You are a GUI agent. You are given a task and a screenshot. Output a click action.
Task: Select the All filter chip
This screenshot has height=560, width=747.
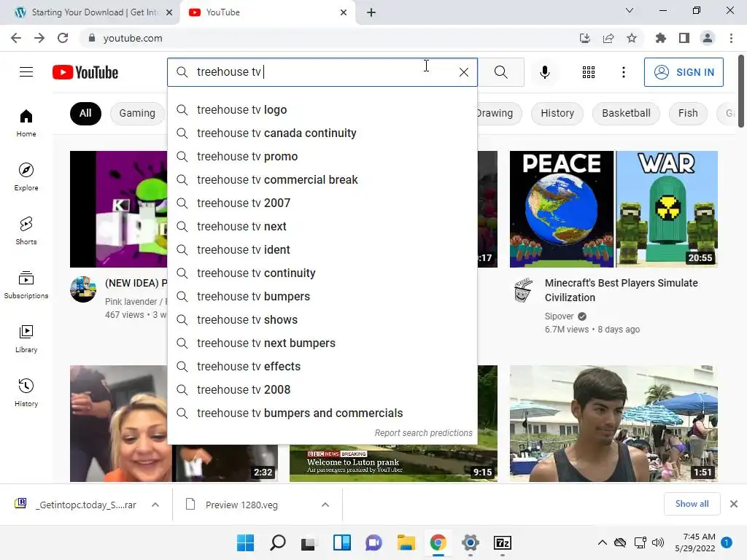pos(85,113)
